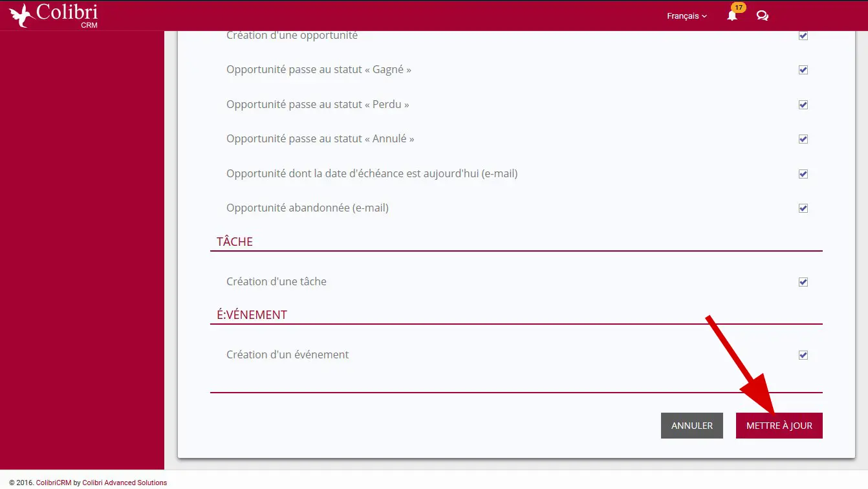Screen dimensions: 868x489
Task: Open the chat messages icon
Action: pyautogui.click(x=763, y=16)
